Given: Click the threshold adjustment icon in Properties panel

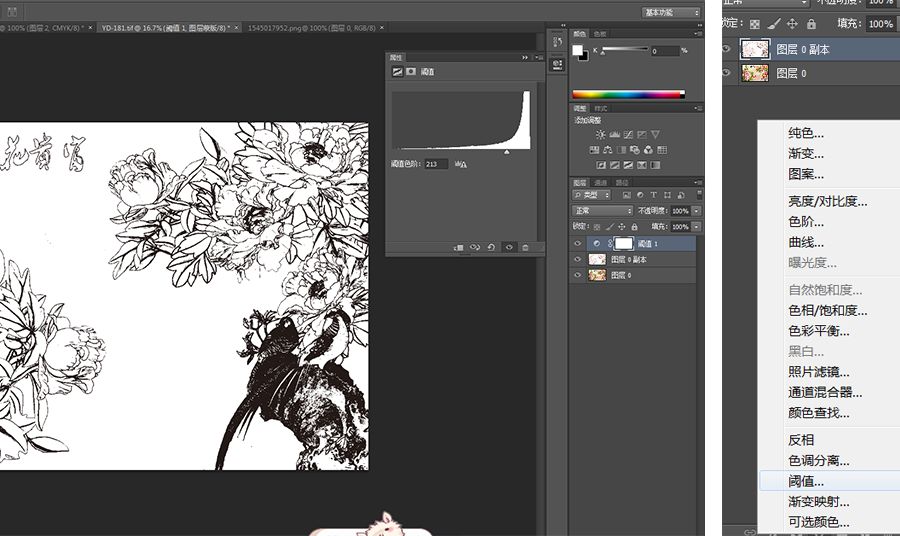Looking at the screenshot, I should tap(397, 72).
